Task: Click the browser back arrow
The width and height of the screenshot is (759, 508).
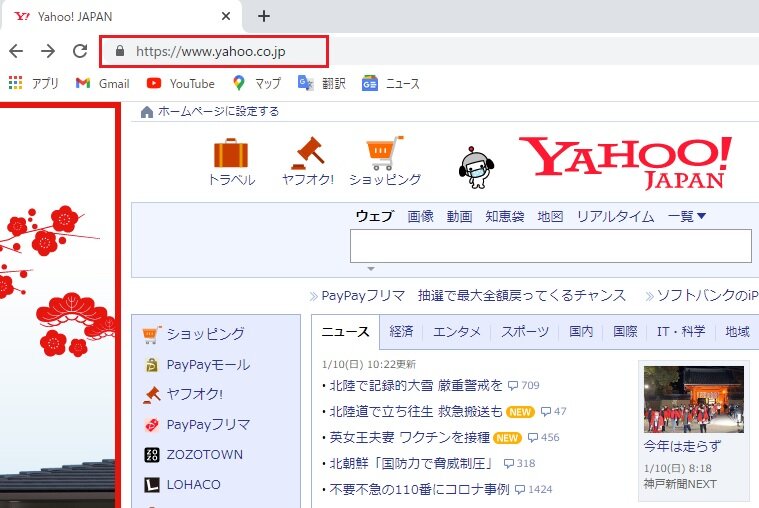Action: pos(16,51)
